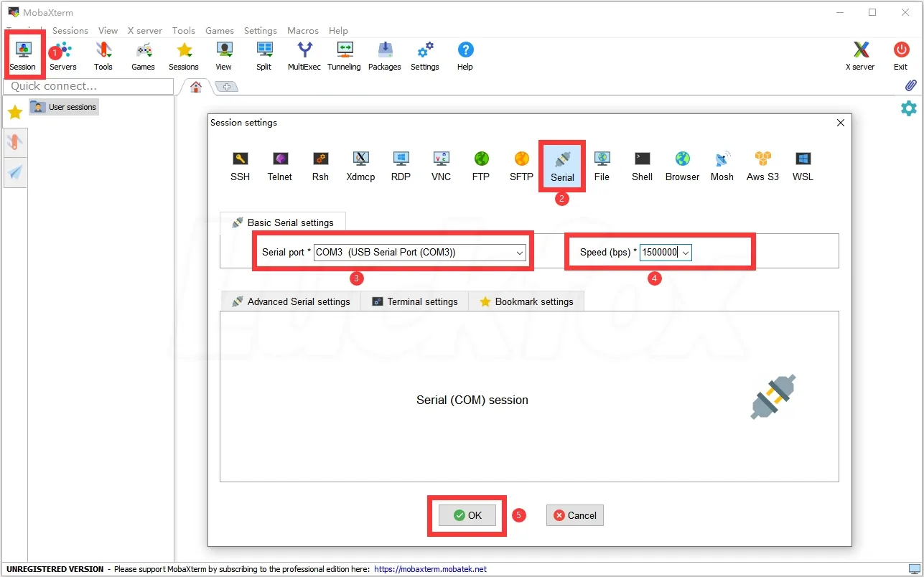Click the Help toolbar icon

[x=465, y=56]
